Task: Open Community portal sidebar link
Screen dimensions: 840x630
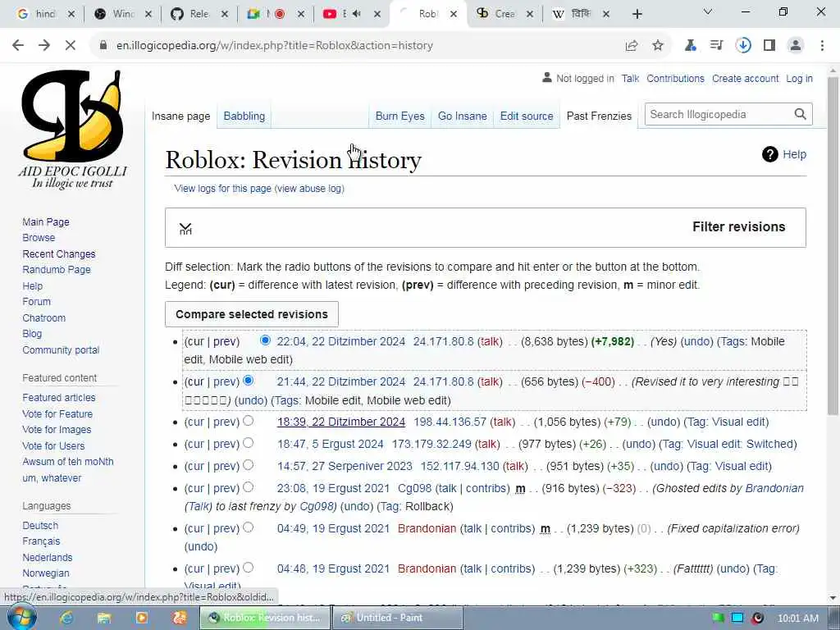Action: (61, 349)
